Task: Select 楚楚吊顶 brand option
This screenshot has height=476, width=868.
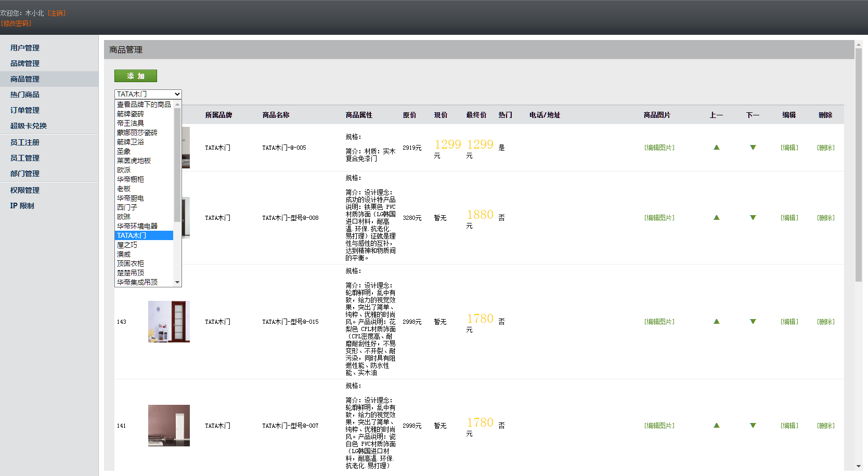Action: point(144,273)
